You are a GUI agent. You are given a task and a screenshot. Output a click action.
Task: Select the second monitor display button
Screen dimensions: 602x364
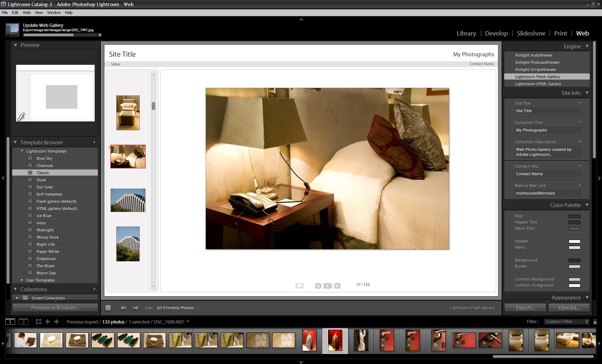click(23, 322)
